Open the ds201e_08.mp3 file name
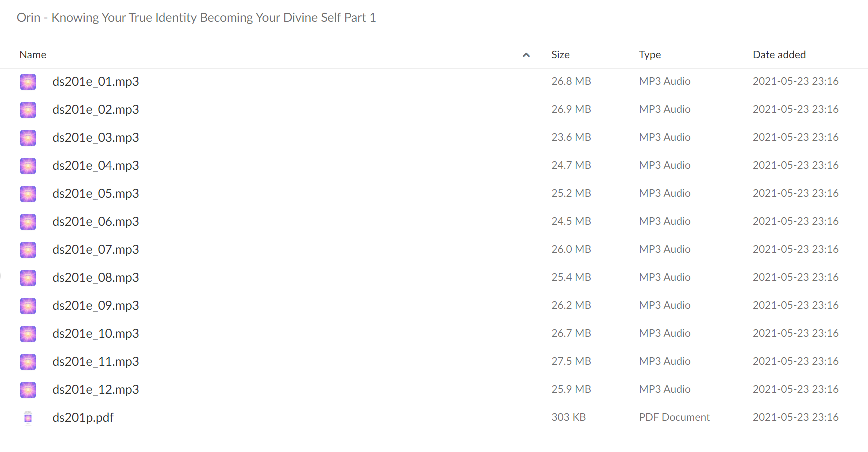The height and width of the screenshot is (452, 868). (x=96, y=277)
